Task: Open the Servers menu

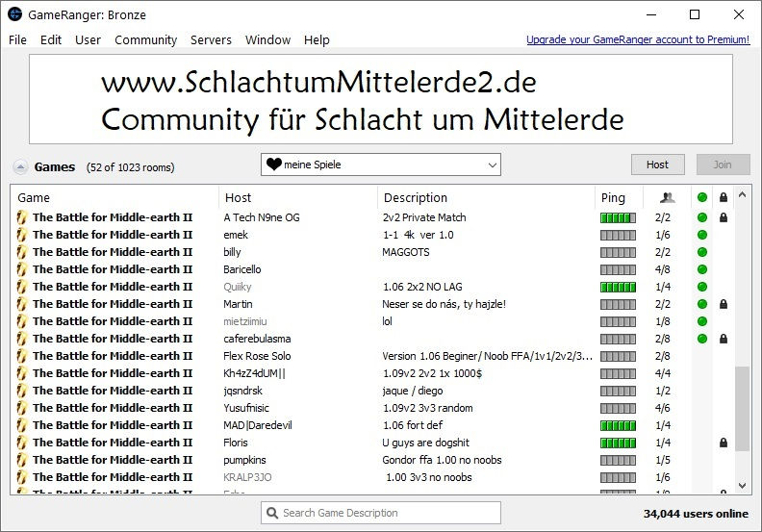Action: coord(211,39)
